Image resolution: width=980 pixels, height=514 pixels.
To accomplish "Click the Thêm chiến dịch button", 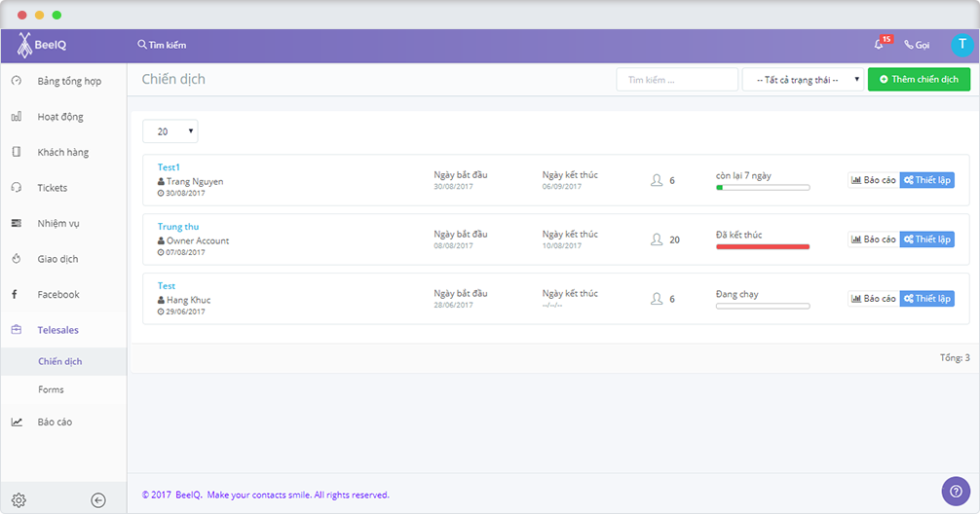I will (x=919, y=80).
